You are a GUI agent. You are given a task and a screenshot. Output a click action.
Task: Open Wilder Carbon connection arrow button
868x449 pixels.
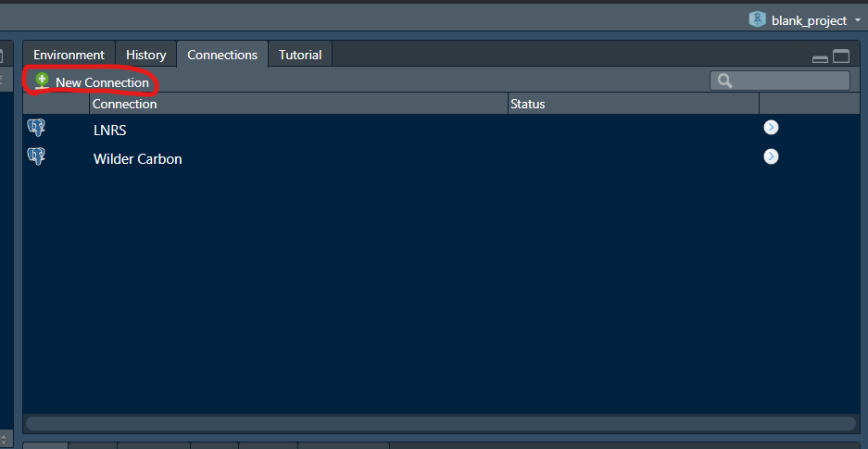point(771,156)
